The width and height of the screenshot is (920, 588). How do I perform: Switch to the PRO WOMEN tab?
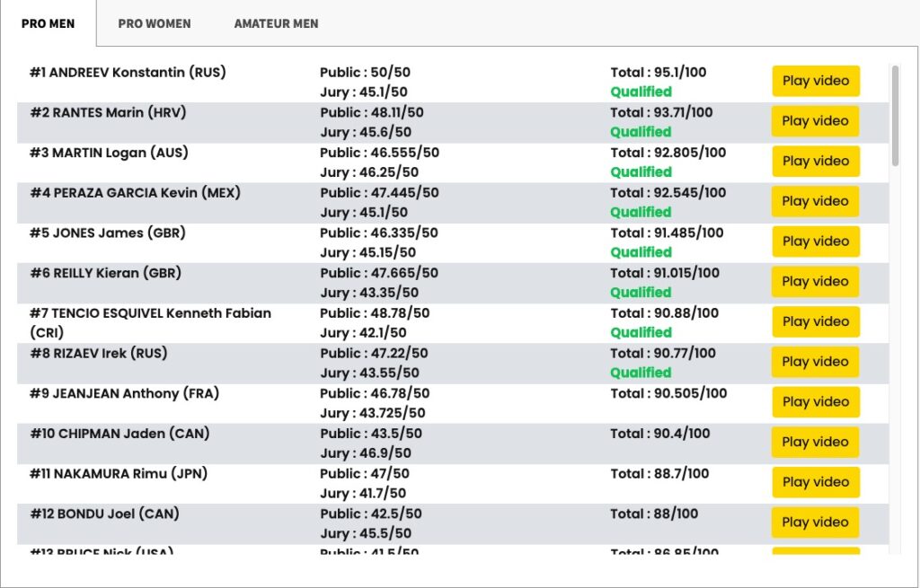[155, 23]
